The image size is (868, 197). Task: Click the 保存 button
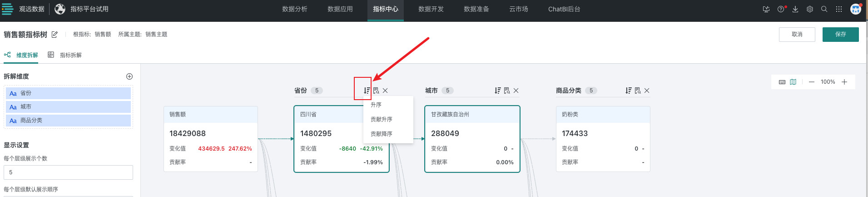coord(840,35)
